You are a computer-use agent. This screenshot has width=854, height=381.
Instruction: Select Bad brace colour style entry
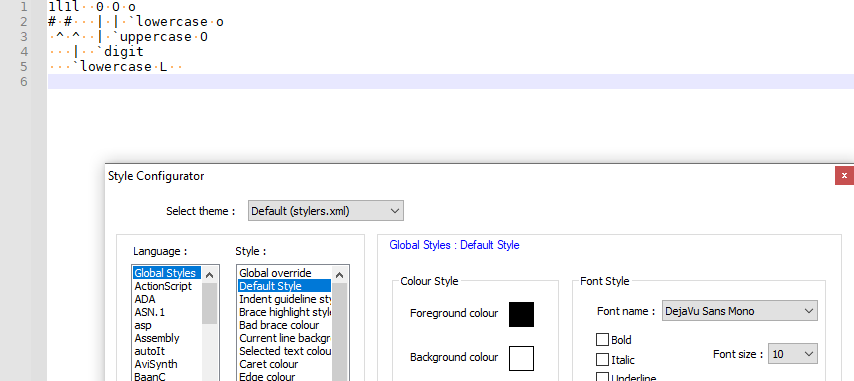(x=284, y=325)
